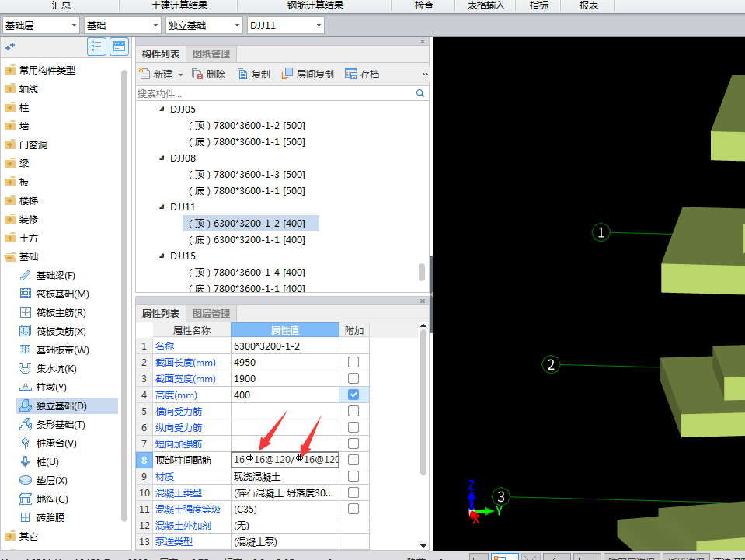Image resolution: width=745 pixels, height=560 pixels.
Task: Select (顶) 7800*3600-1-3 [500] under DJJ08
Action: click(x=246, y=175)
